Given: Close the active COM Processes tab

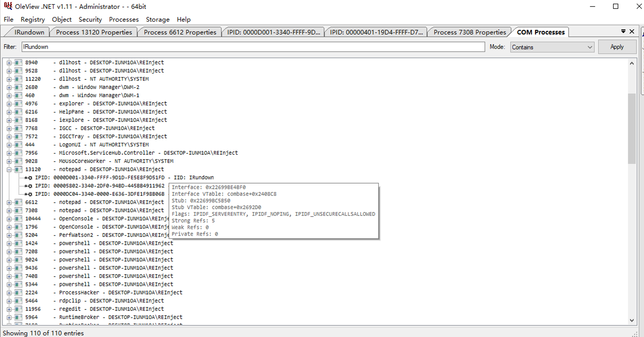Looking at the screenshot, I should [632, 31].
